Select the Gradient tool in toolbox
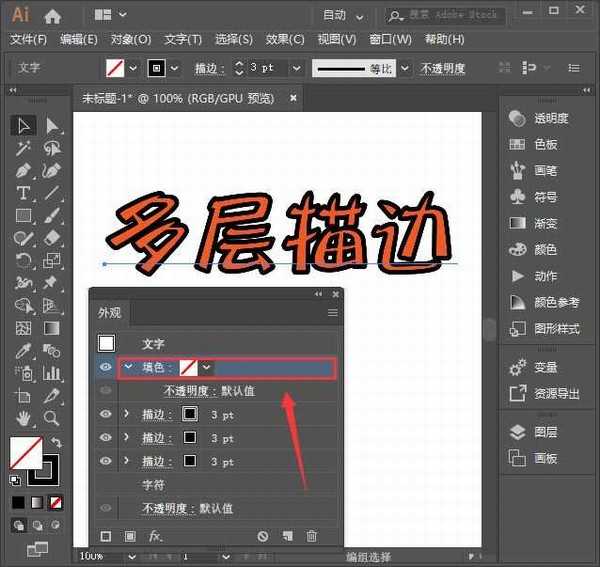This screenshot has height=567, width=600. point(52,328)
